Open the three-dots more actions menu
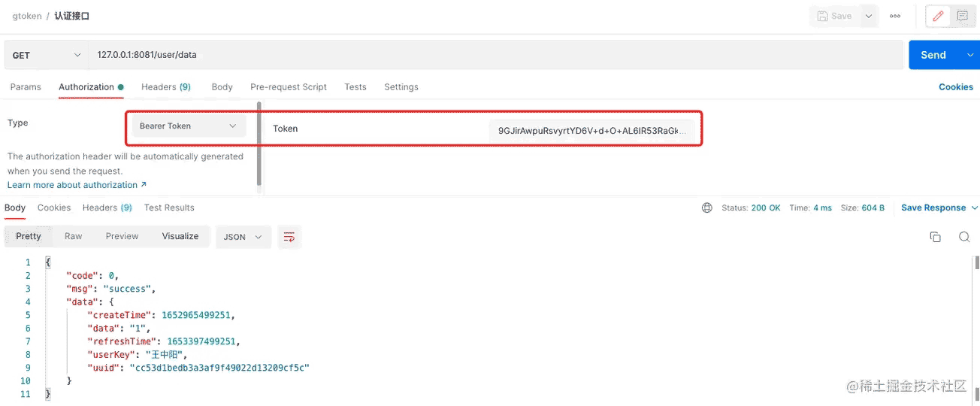Viewport: 980px width, 406px height. click(x=895, y=16)
